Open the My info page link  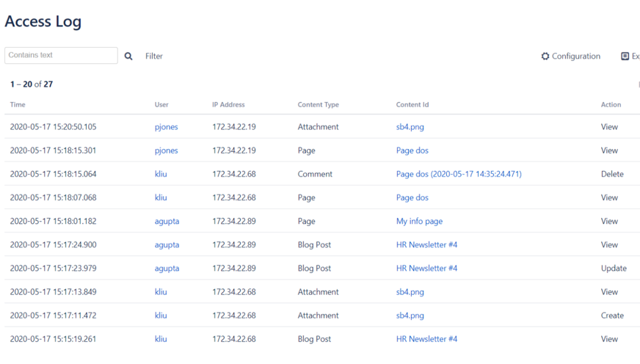419,221
